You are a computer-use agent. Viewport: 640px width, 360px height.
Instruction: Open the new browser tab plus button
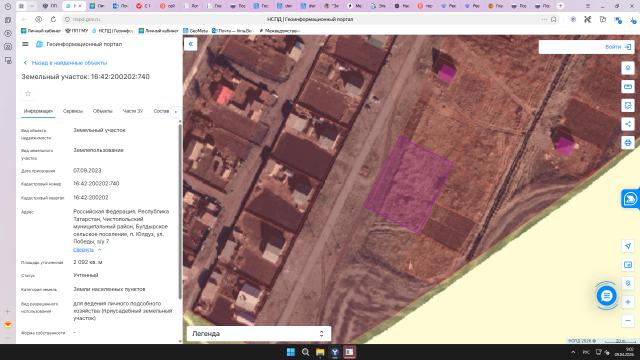560,6
